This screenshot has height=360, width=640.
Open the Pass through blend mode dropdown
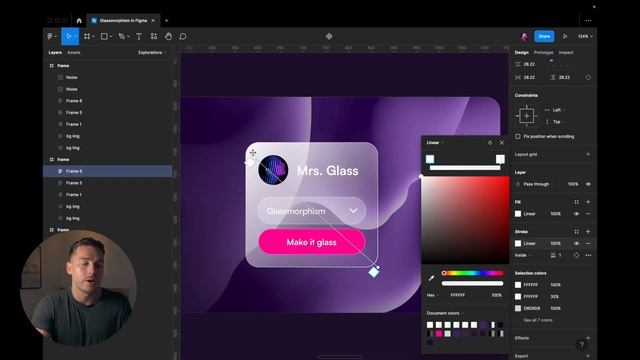[538, 184]
